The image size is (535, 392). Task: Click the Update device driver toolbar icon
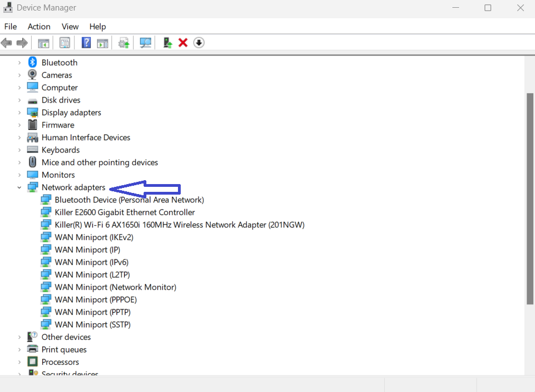(x=124, y=43)
